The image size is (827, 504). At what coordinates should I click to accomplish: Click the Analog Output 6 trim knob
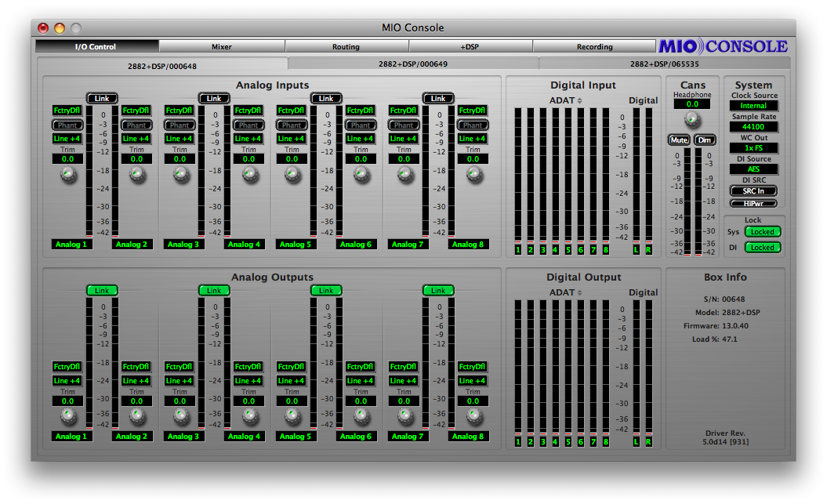[361, 417]
